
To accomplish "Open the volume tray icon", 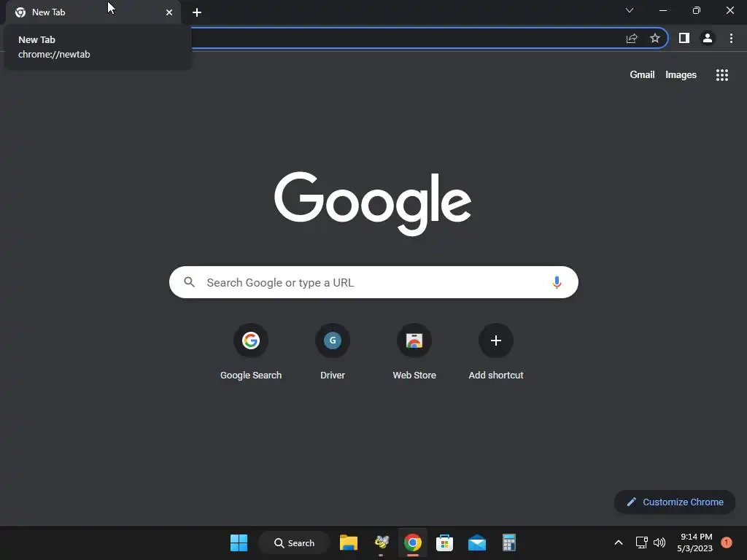I will (x=659, y=542).
